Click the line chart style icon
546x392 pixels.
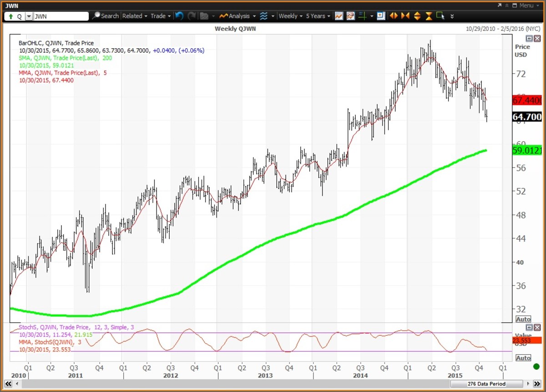click(x=339, y=16)
